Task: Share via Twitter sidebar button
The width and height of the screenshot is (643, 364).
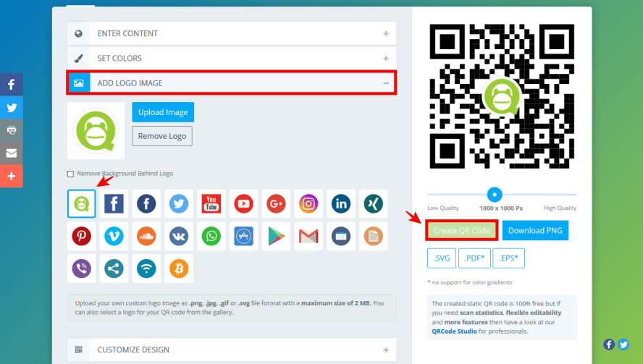Action: point(12,107)
